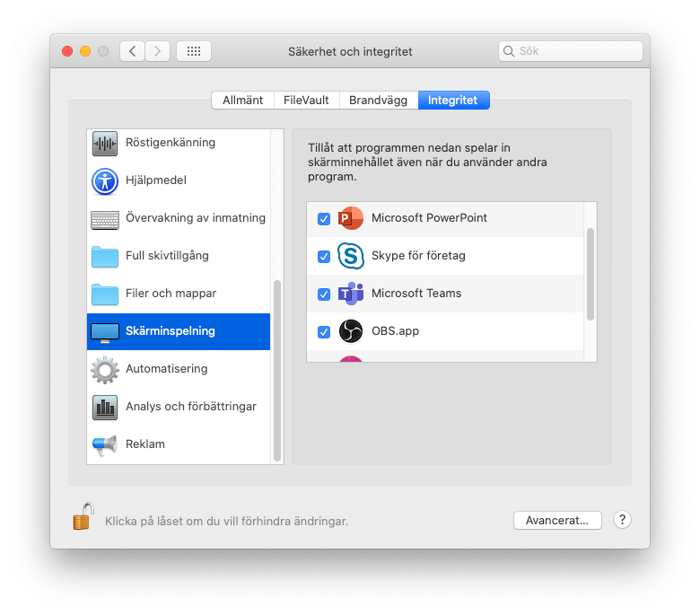Click the app list scrollbar
The width and height of the screenshot is (700, 615).
(x=590, y=274)
